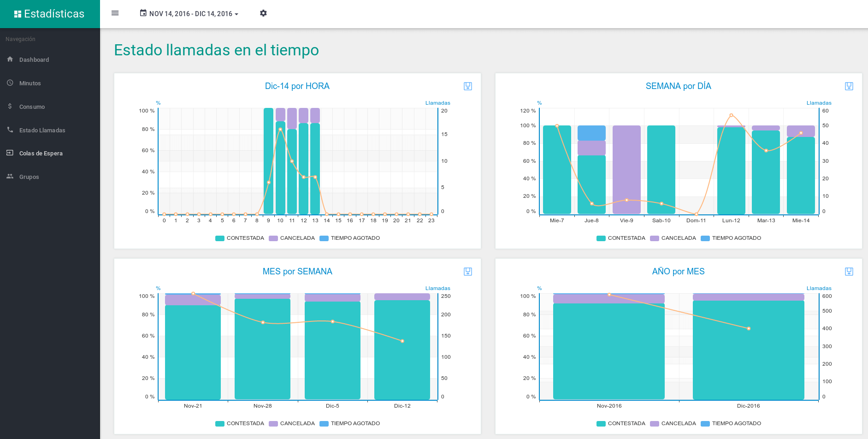868x439 pixels.
Task: Click the Dashboard home icon
Action: (10, 59)
